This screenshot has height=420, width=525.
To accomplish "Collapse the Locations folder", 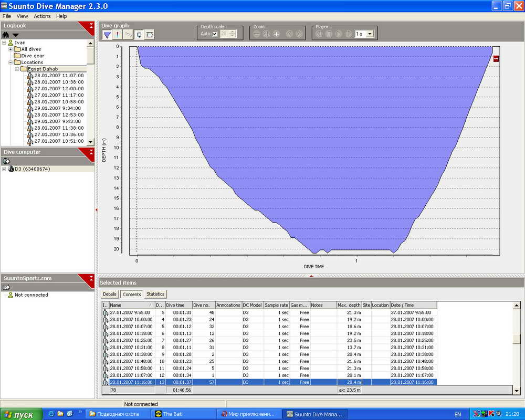I will (x=10, y=62).
